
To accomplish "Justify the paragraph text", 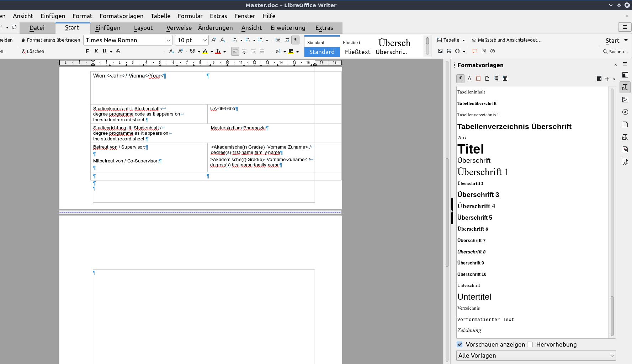I will (x=262, y=52).
